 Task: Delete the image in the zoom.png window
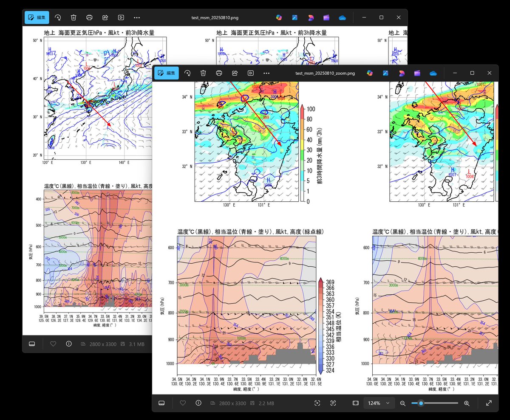pyautogui.click(x=203, y=73)
